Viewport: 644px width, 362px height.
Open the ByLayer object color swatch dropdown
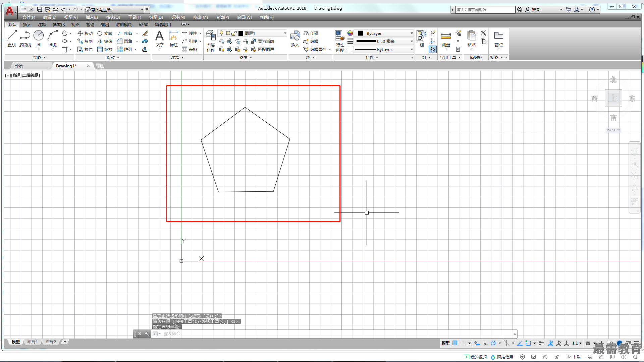tap(384, 33)
